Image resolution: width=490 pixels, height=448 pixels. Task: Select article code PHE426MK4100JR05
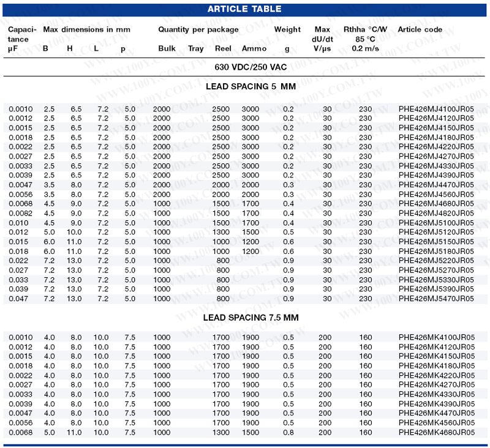(436, 337)
